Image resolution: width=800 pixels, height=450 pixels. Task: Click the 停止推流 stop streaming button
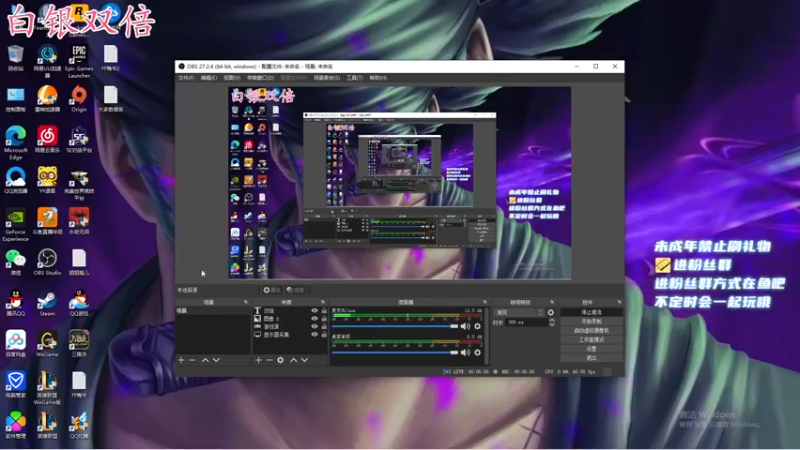(x=591, y=312)
